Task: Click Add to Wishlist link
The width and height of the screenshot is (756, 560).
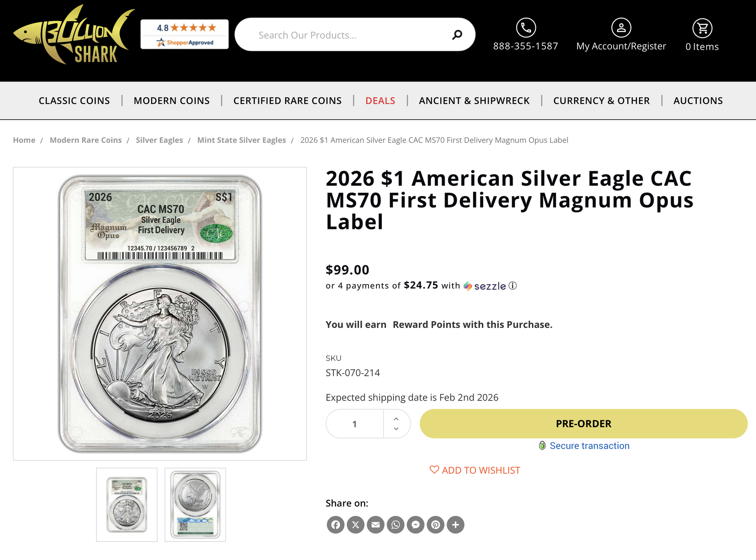Action: [x=475, y=470]
